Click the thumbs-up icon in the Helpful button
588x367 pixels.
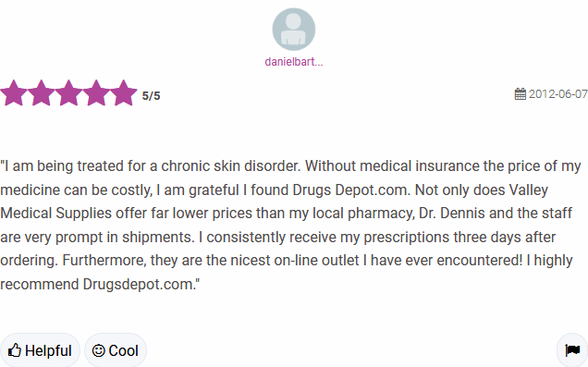pyautogui.click(x=15, y=350)
